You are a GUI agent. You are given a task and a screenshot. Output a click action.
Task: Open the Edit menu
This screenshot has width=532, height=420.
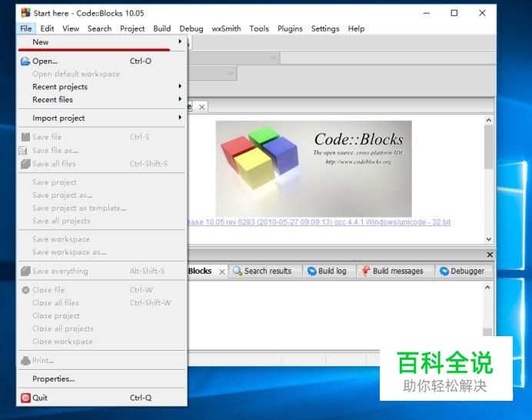[47, 28]
